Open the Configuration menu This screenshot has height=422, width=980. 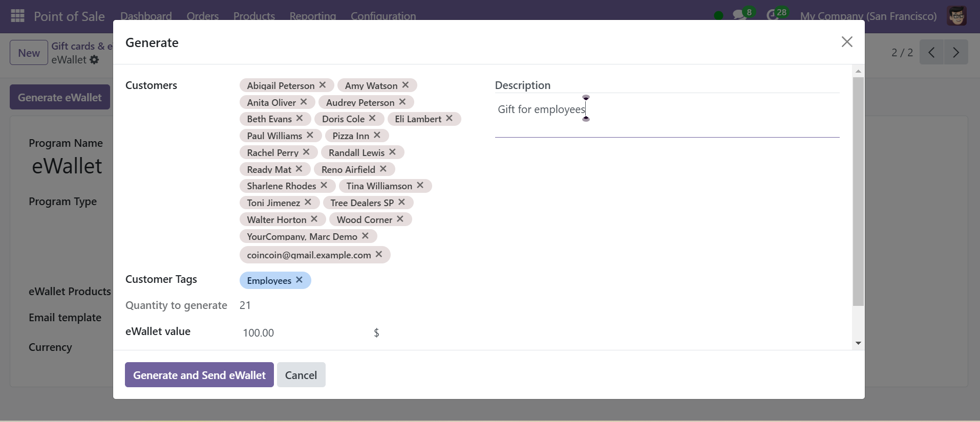[383, 16]
